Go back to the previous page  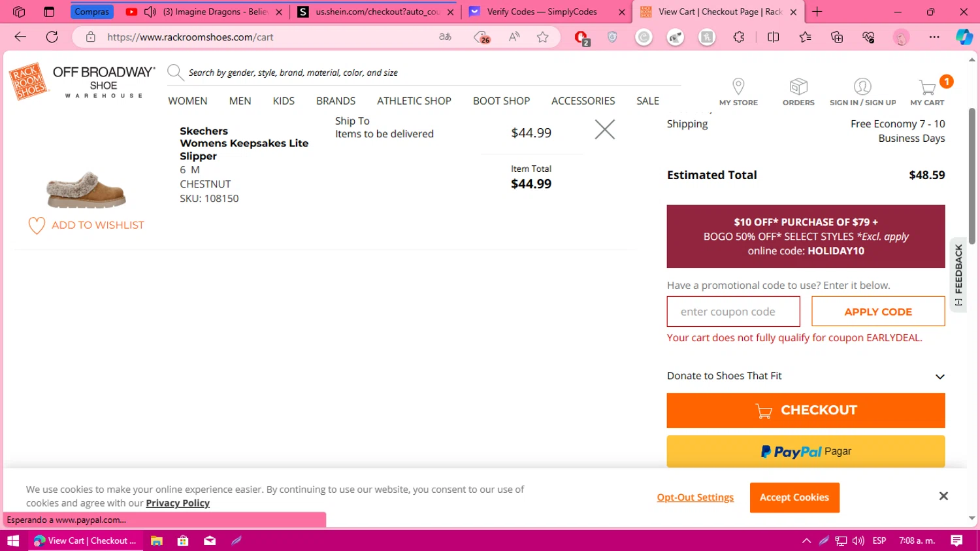tap(20, 37)
